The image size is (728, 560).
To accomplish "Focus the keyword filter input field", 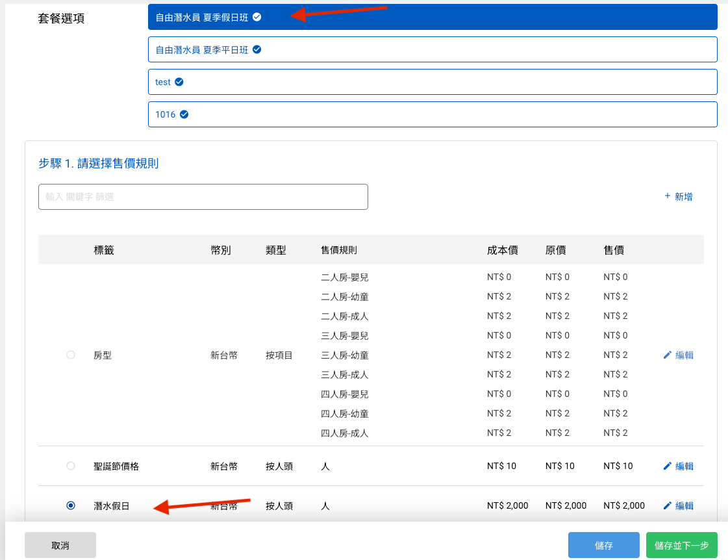I will (203, 197).
